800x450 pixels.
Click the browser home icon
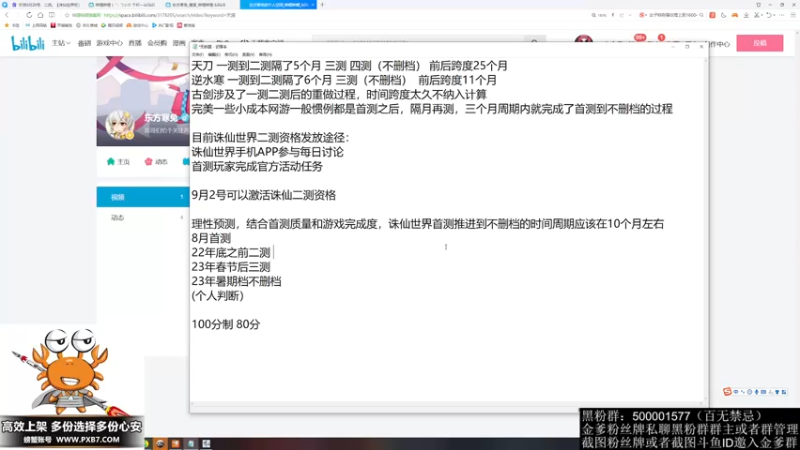point(40,15)
